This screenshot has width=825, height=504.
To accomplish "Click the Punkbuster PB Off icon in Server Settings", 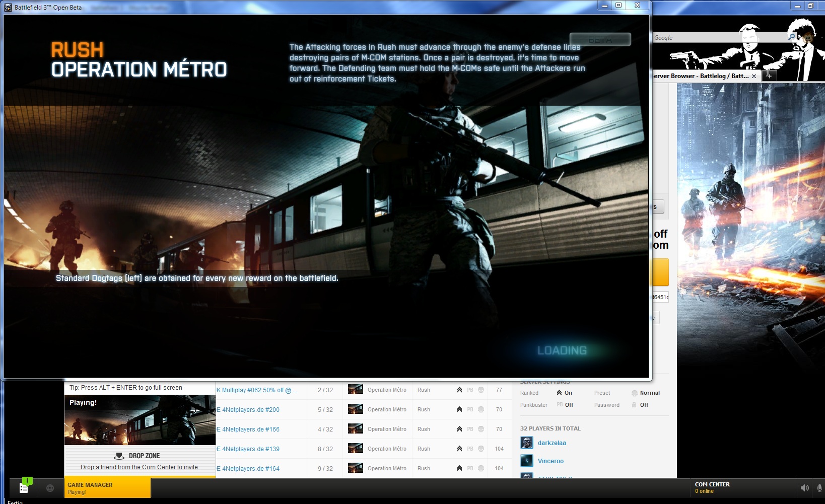I will pos(560,405).
